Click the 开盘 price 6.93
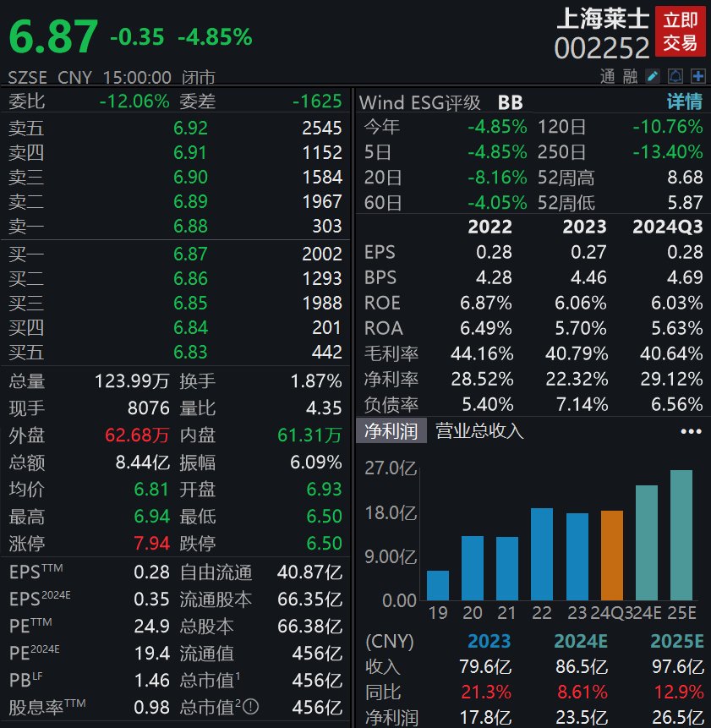Viewport: 711px width, 728px height. pos(325,489)
